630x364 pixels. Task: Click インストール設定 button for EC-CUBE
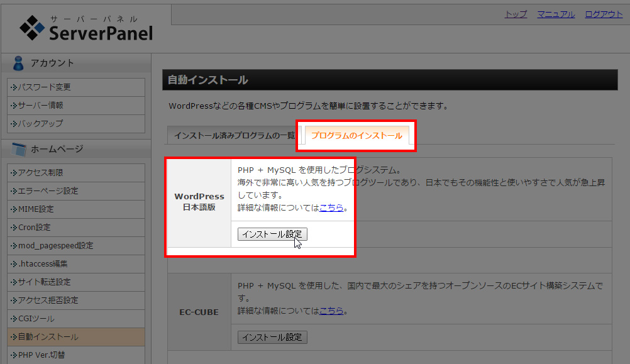click(x=272, y=337)
